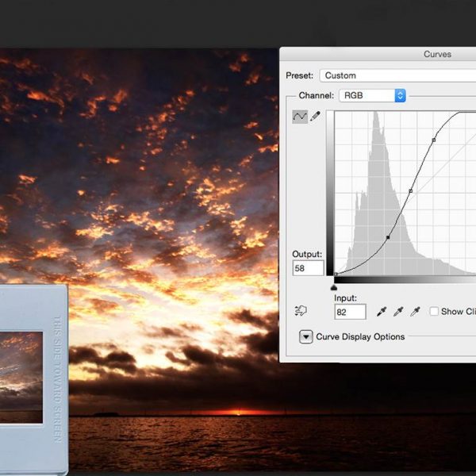Viewport: 476px width, 476px height.
Task: Click the Output value field
Action: [308, 268]
